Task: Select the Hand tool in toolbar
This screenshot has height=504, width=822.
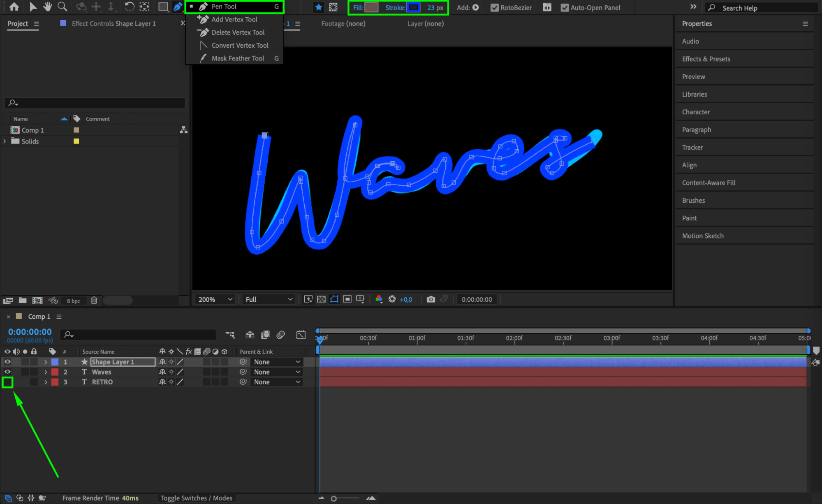Action: [x=48, y=7]
